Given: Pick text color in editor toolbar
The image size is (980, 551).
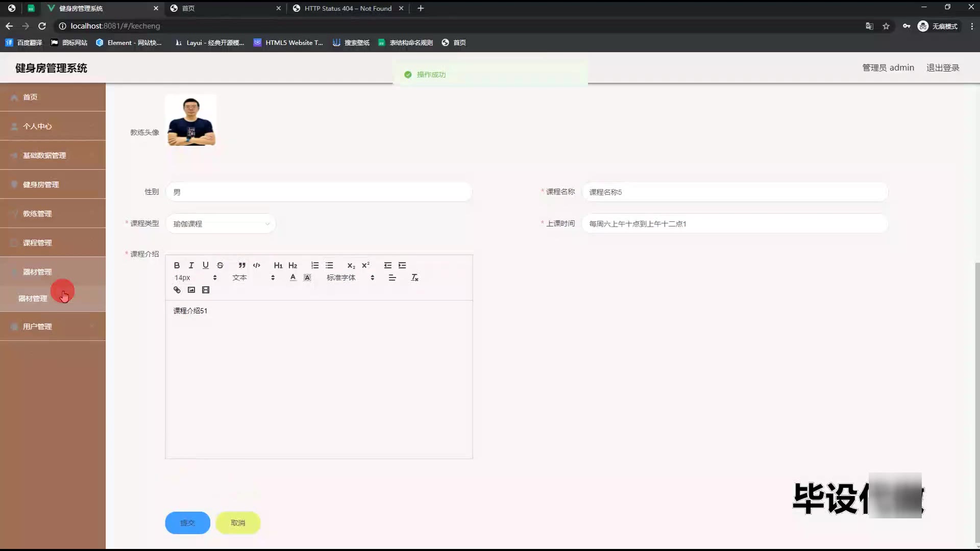Looking at the screenshot, I should click(x=292, y=278).
